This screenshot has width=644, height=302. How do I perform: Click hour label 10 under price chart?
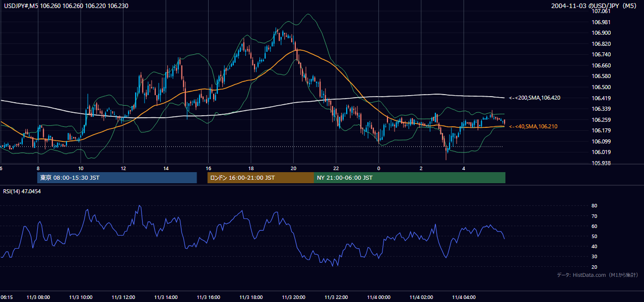(x=81, y=168)
